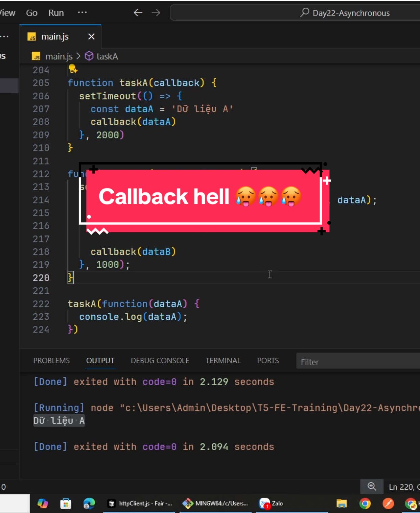Navigate forward with the right arrow
The image size is (420, 513).
156,13
